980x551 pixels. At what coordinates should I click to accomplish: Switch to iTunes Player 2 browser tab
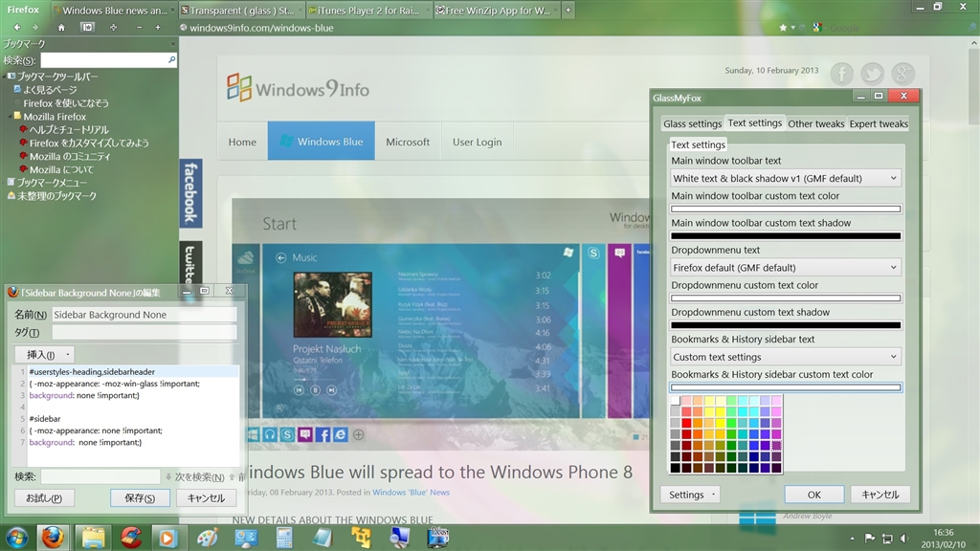368,10
